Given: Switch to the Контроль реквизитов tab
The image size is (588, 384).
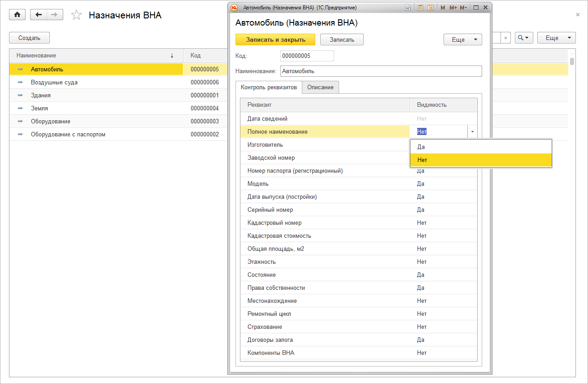Looking at the screenshot, I should point(269,87).
